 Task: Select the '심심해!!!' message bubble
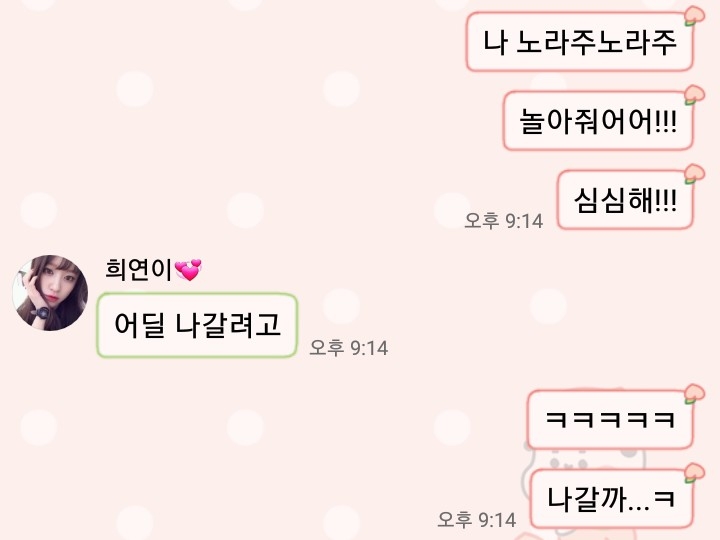[625, 200]
